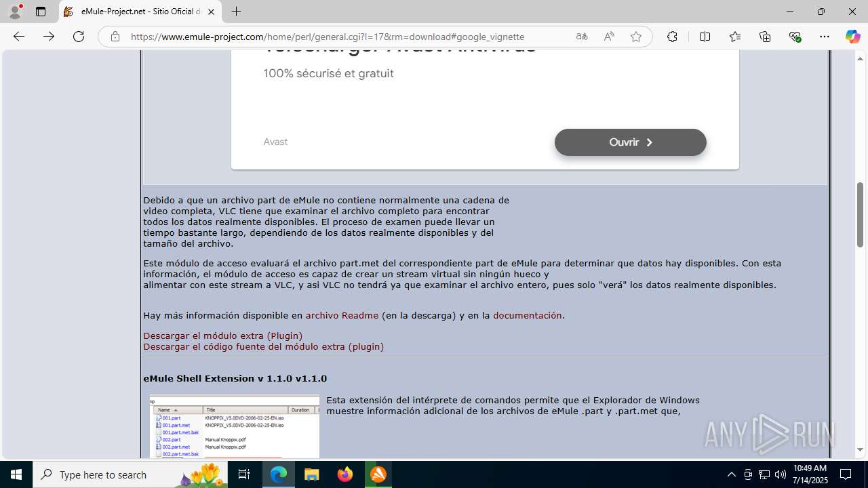
Task: Click the scrollbar down arrow
Action: click(x=861, y=450)
